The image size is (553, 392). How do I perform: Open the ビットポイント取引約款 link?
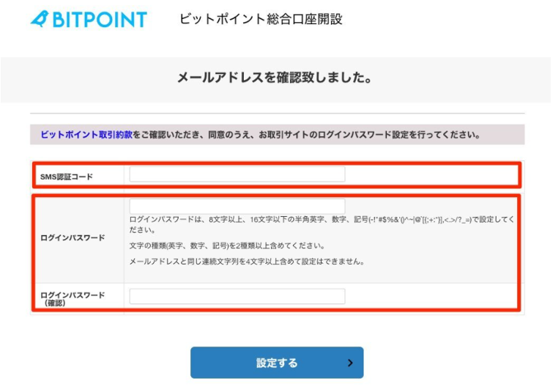86,135
